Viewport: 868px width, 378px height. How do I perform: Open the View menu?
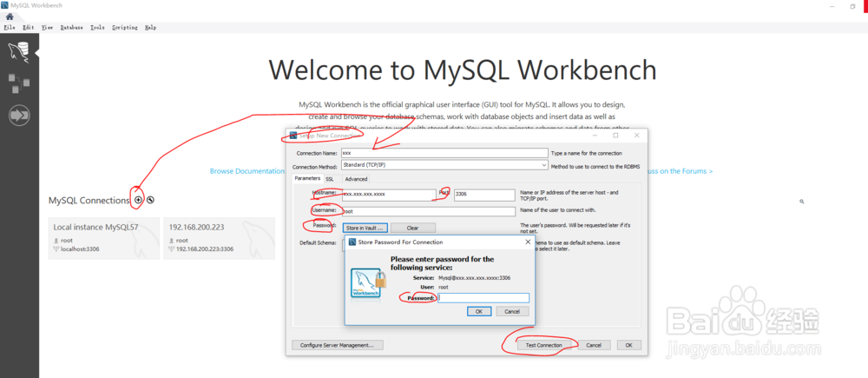(x=47, y=27)
